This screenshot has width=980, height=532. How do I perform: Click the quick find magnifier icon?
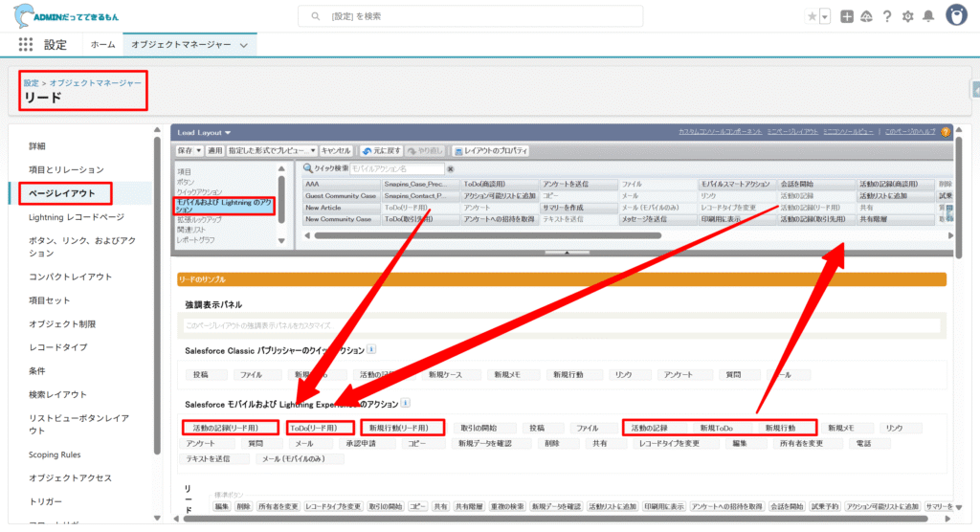pos(307,168)
